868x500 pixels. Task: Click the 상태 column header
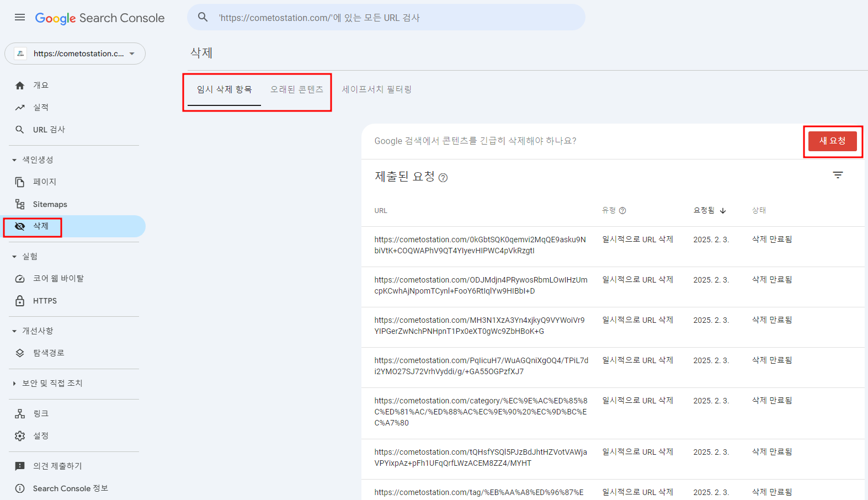pos(759,210)
